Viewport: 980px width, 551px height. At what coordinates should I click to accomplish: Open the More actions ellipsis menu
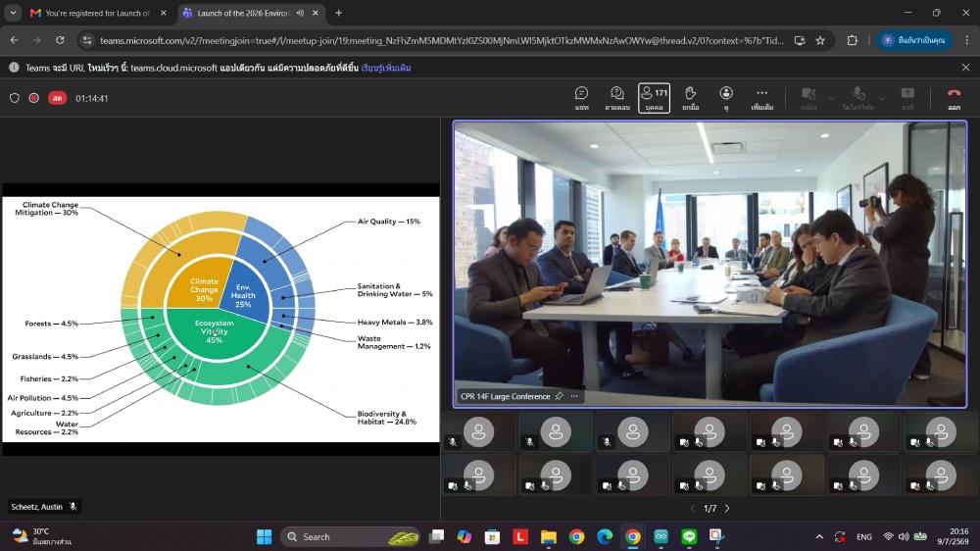[x=761, y=98]
